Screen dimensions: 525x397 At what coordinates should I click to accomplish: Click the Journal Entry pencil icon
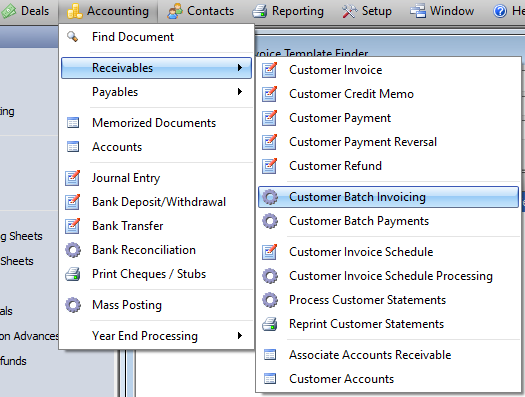pyautogui.click(x=73, y=178)
